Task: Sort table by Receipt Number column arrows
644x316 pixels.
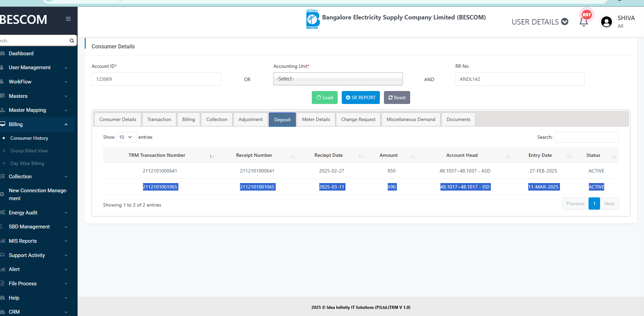Action: (293, 156)
